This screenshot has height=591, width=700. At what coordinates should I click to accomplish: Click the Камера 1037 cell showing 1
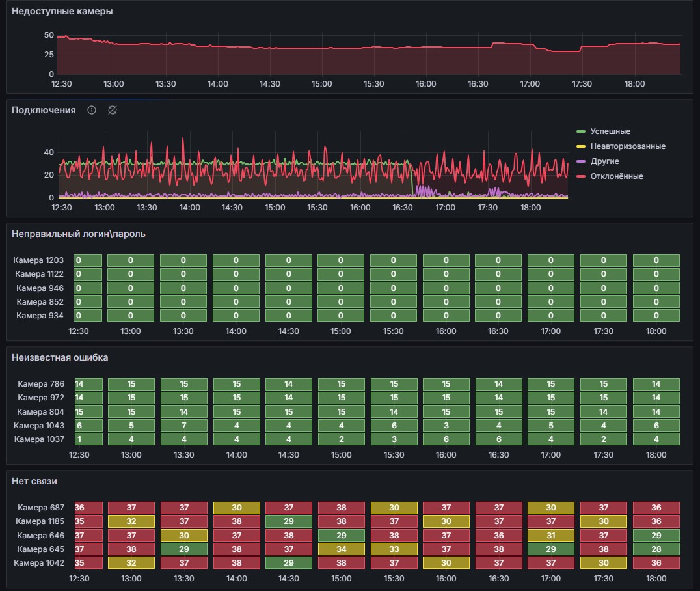coord(88,439)
